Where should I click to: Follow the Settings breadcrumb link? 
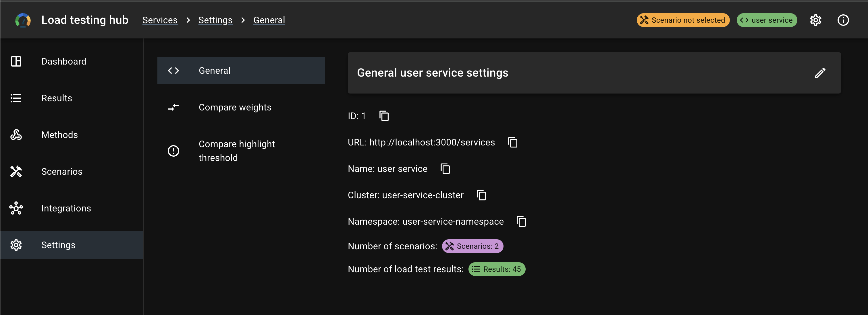click(215, 20)
